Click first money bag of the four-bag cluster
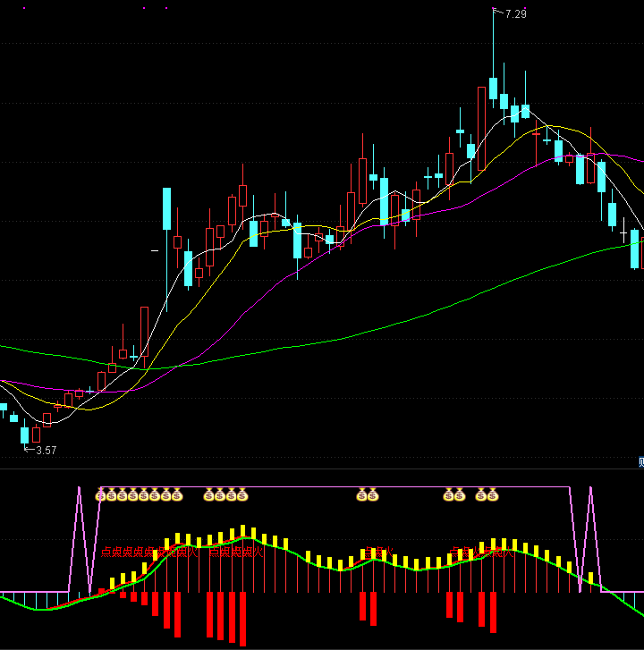Image resolution: width=644 pixels, height=650 pixels. pos(208,494)
